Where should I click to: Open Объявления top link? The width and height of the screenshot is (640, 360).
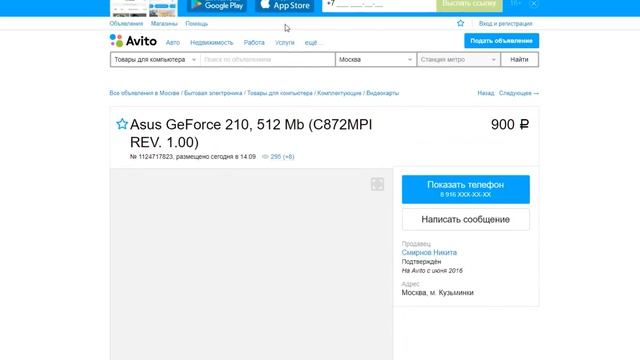(126, 24)
